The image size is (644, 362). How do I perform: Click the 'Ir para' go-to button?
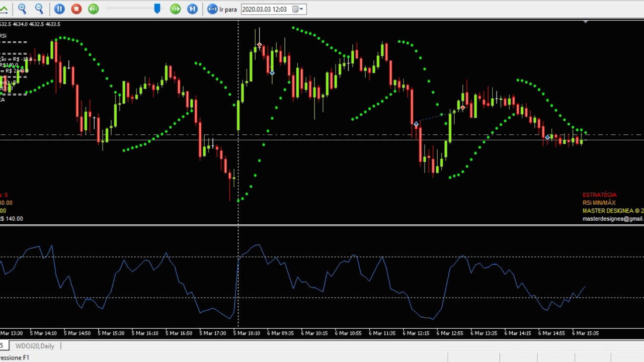click(x=222, y=9)
